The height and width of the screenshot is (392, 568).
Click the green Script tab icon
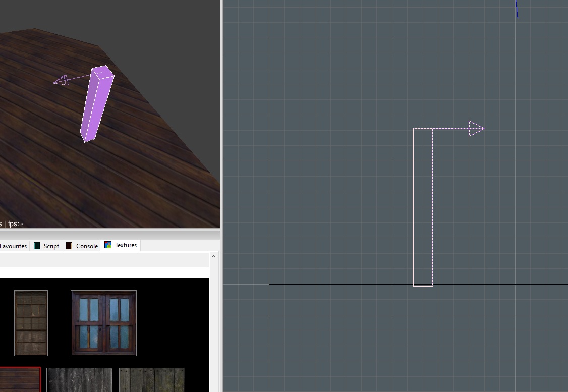click(x=37, y=246)
